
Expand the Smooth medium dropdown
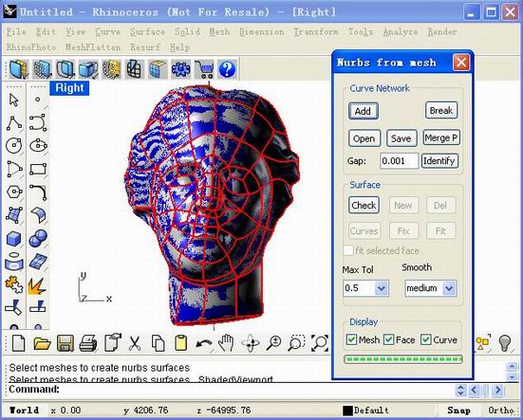(x=449, y=288)
